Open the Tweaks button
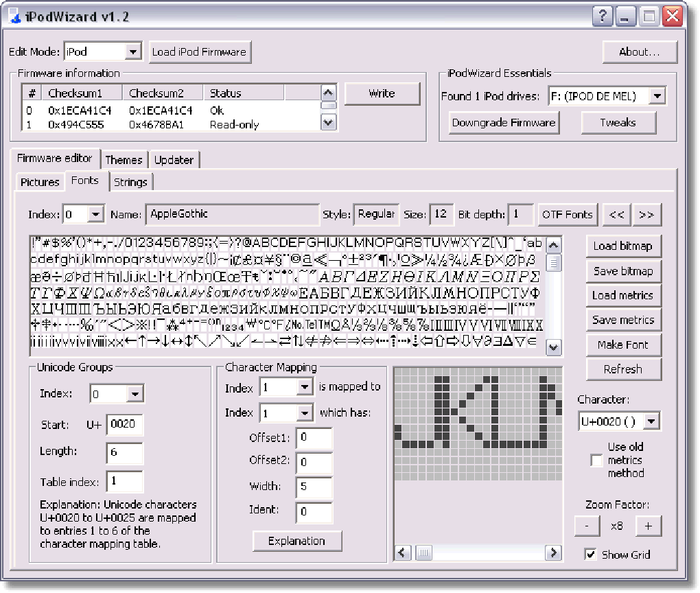This screenshot has height=593, width=700. tap(618, 123)
